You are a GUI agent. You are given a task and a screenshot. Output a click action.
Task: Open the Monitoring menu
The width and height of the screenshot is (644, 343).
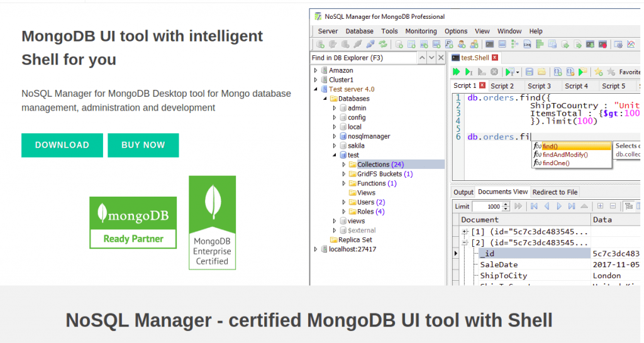[x=421, y=31]
